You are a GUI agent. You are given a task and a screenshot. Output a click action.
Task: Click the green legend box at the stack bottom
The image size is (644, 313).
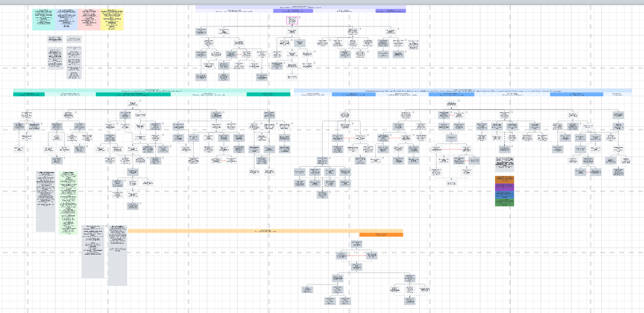point(505,203)
